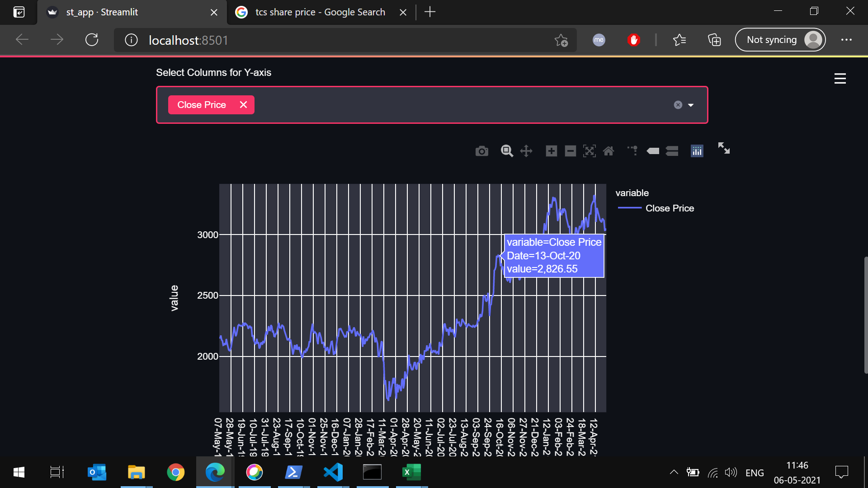868x488 pixels.
Task: Enable show closest data on hover
Action: point(653,151)
